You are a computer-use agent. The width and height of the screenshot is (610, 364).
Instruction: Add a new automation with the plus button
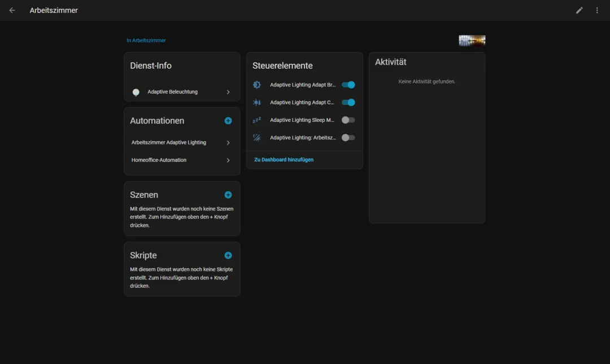point(228,120)
